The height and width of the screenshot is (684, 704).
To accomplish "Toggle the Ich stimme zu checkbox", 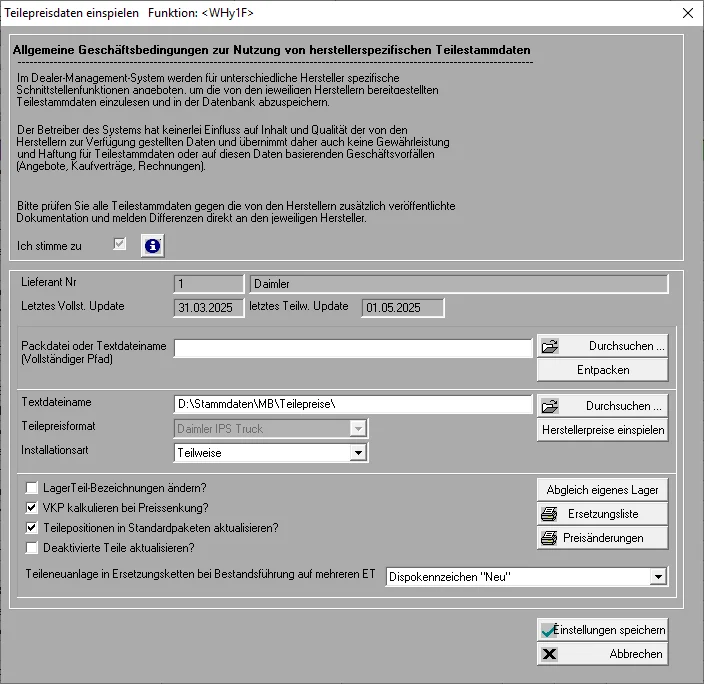I will pos(119,244).
